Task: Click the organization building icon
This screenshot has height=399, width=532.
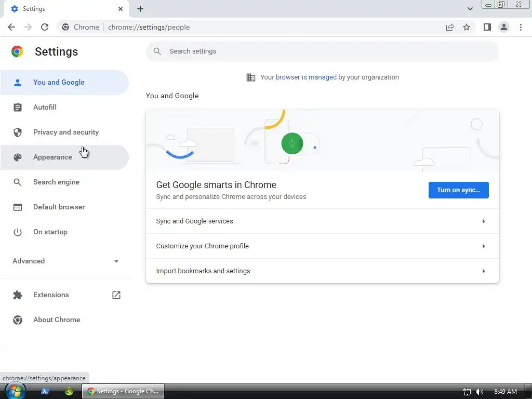Action: (x=251, y=77)
